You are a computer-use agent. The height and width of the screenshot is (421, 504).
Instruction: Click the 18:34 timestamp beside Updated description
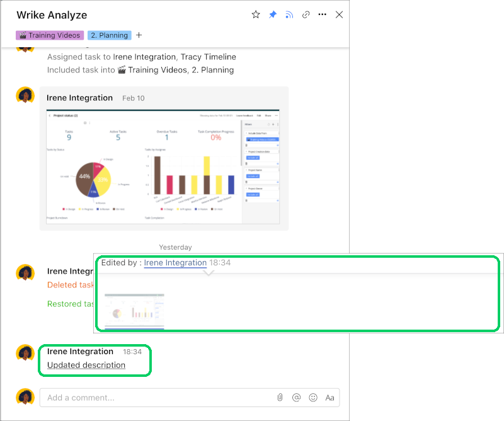(132, 352)
